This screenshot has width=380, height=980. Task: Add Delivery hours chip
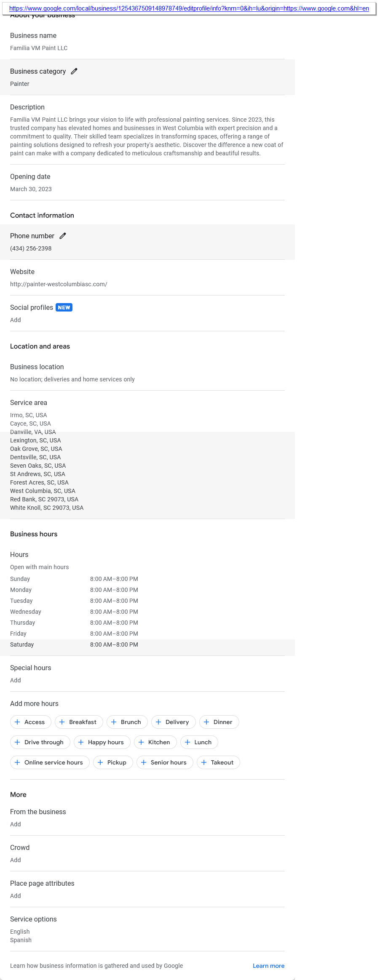click(173, 722)
